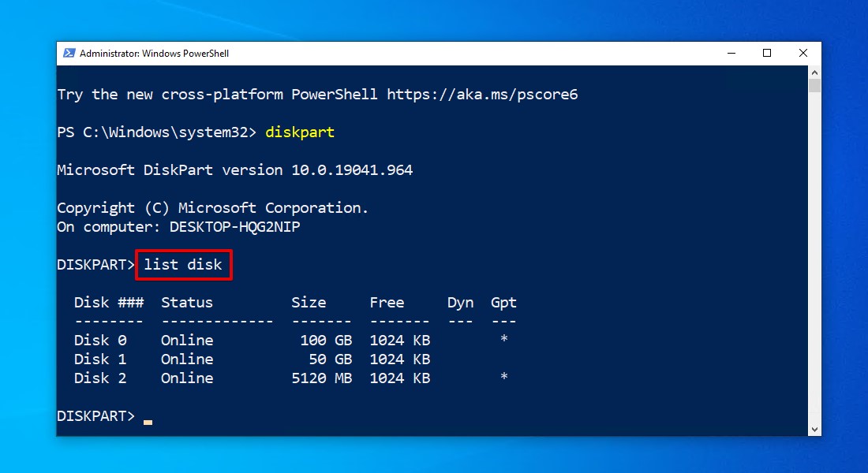Click 'Microsoft DiskPart version 10.0.19041.964' line
868x473 pixels.
234,169
